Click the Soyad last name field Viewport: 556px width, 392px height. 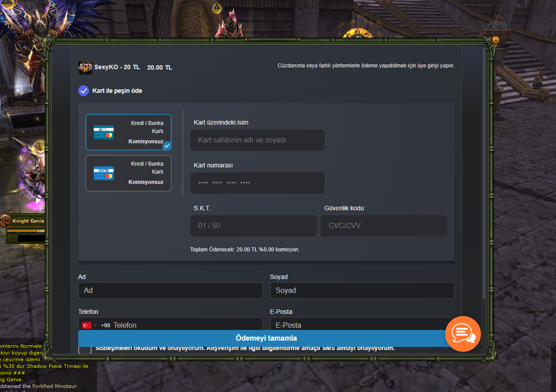pyautogui.click(x=362, y=291)
